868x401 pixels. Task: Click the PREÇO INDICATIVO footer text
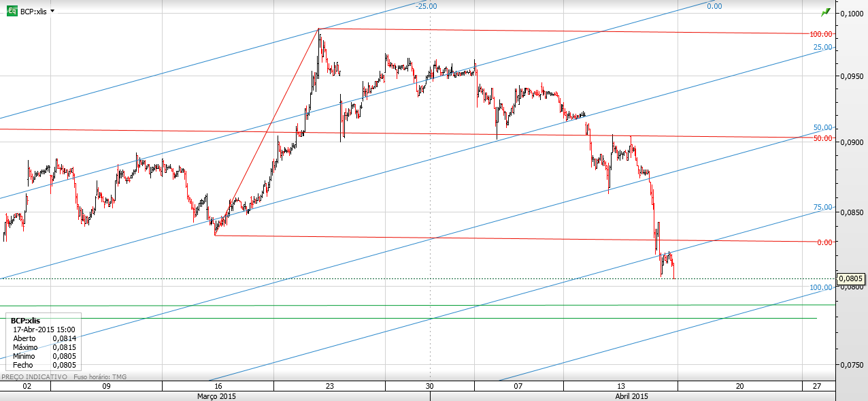(34, 376)
